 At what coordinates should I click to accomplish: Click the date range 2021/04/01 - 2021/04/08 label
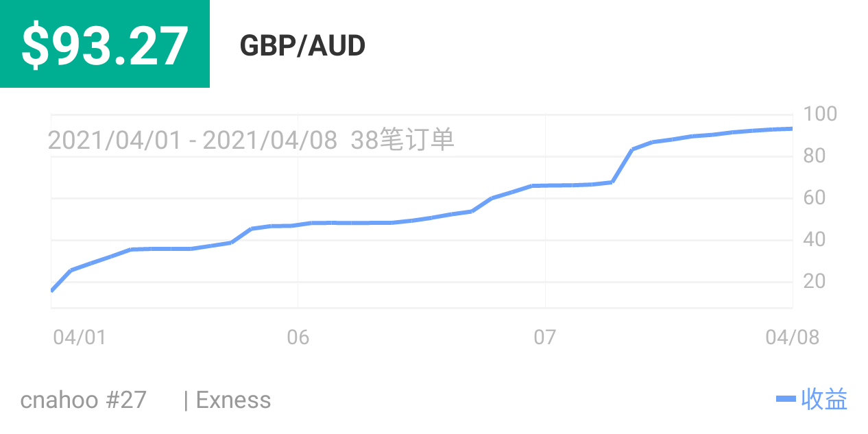(193, 141)
